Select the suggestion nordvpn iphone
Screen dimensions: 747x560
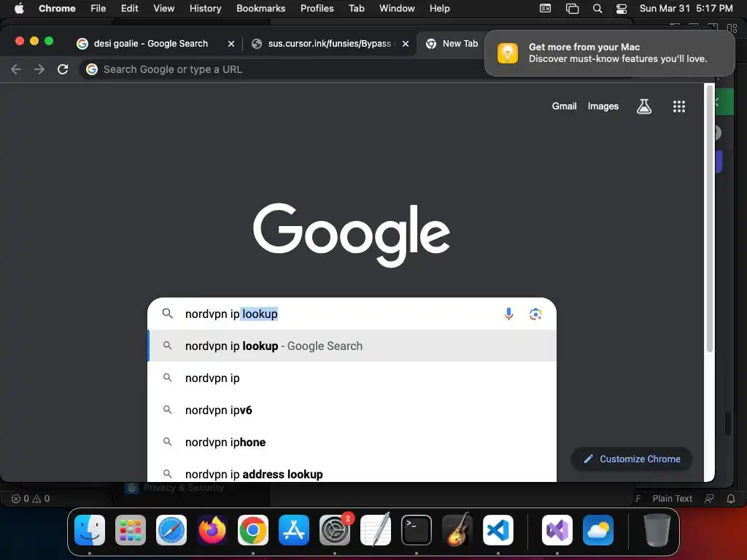tap(352, 442)
